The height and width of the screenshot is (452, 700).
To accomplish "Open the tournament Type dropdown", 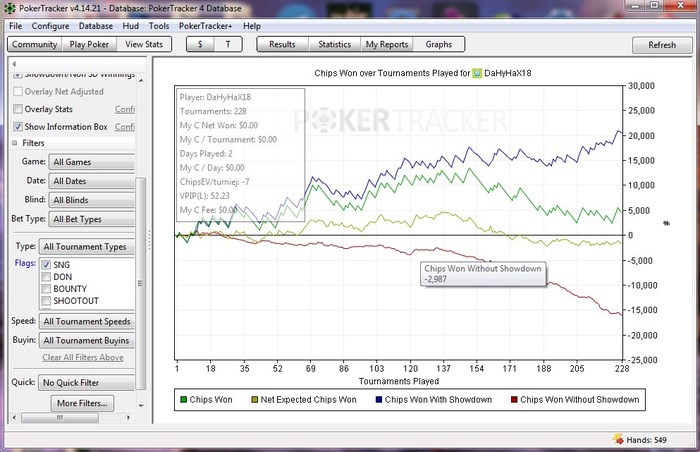I will coord(87,247).
